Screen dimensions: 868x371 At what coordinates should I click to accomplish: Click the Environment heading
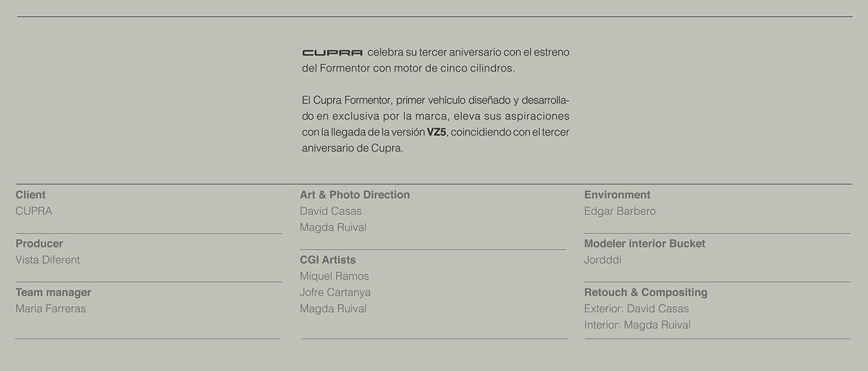[x=617, y=194]
